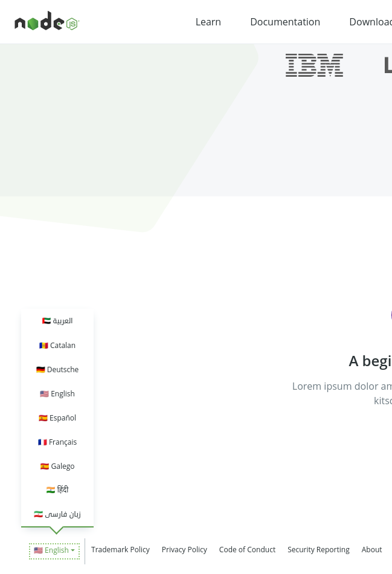Viewport: 392px width, 574px height.
Task: Select English in language dropdown list
Action: tap(57, 393)
